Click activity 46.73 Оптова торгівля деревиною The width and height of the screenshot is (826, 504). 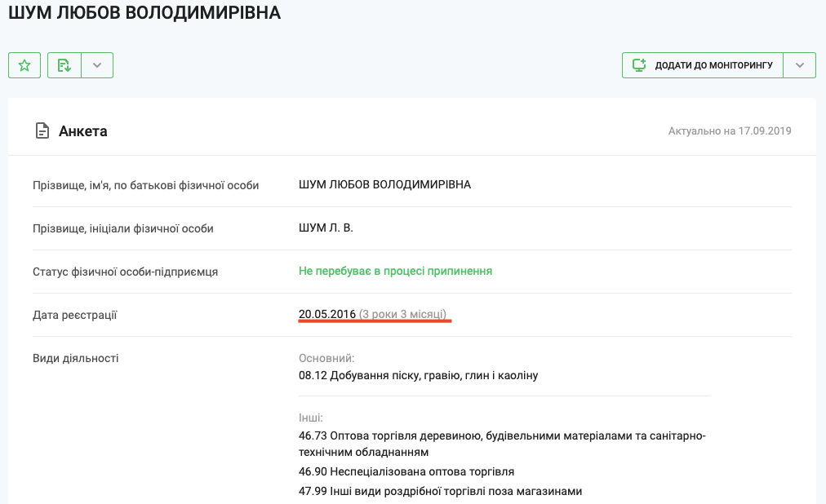[x=501, y=435]
